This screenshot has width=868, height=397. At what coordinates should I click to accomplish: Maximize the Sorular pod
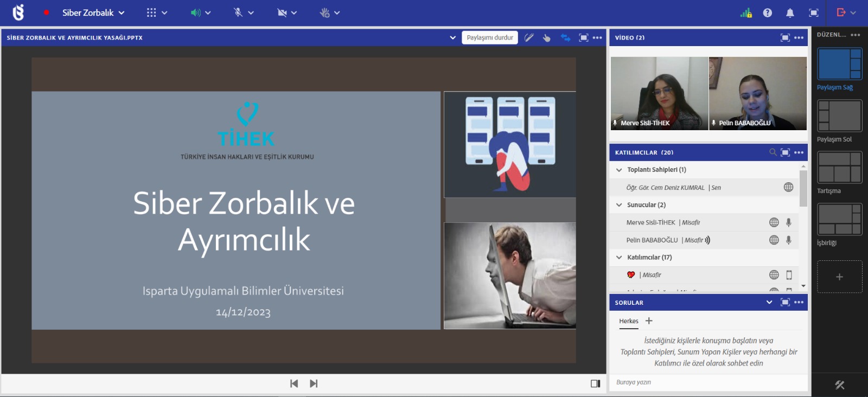(x=785, y=302)
